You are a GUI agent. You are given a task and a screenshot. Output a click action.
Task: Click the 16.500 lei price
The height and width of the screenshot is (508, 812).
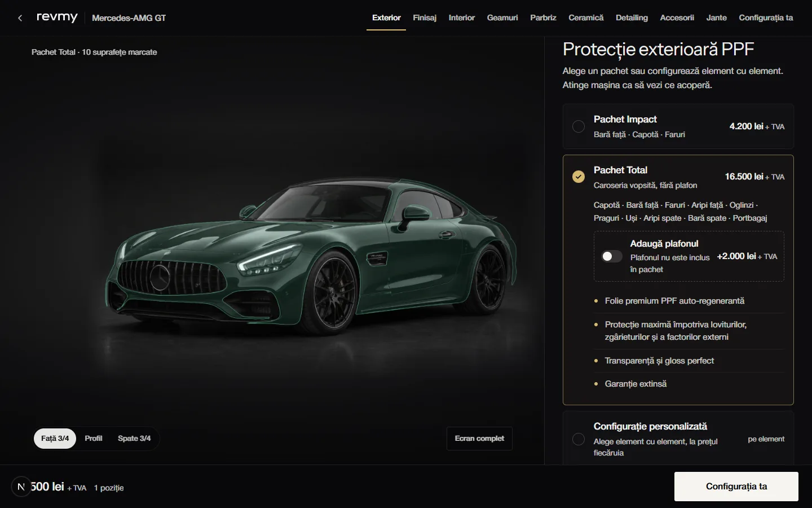coord(744,177)
